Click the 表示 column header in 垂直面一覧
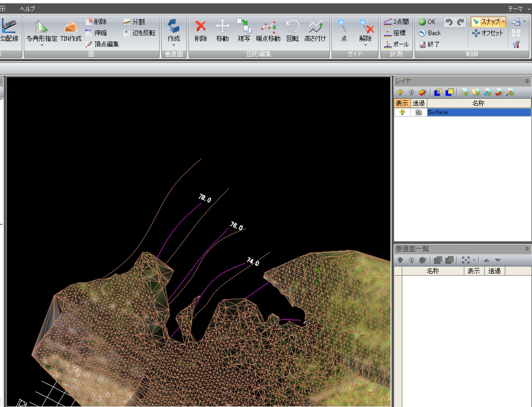This screenshot has width=532, height=407. click(x=474, y=271)
